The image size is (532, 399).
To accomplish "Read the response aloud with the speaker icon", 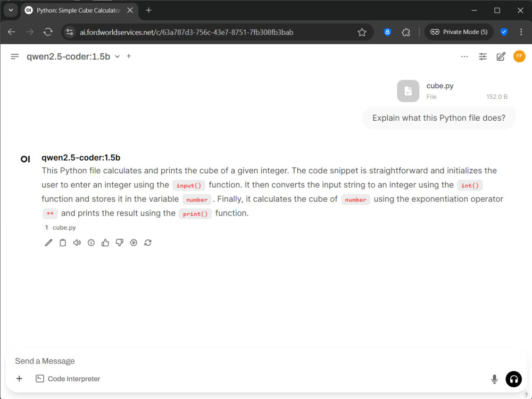I will tap(77, 243).
